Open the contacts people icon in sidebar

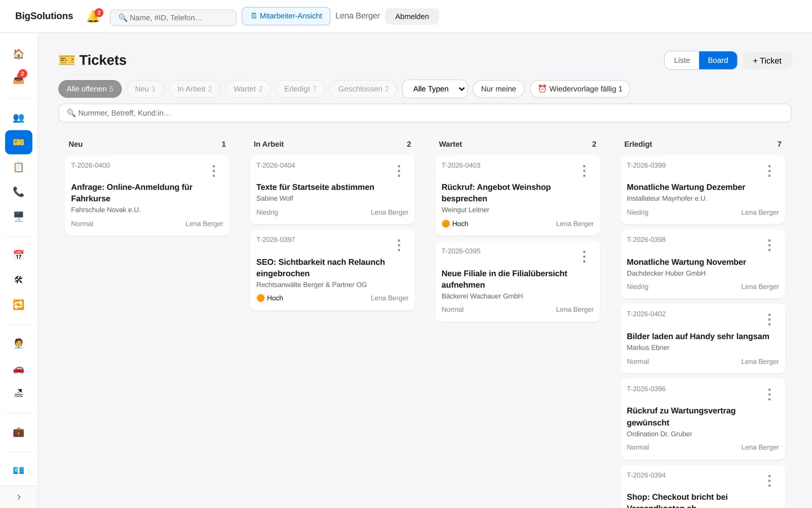[19, 118]
